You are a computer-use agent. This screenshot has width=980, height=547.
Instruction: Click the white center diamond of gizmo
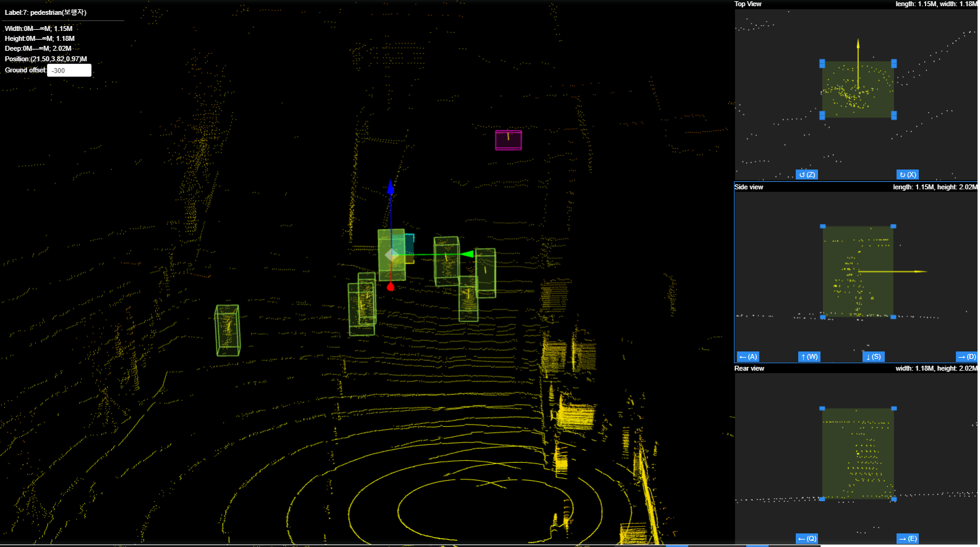[392, 254]
